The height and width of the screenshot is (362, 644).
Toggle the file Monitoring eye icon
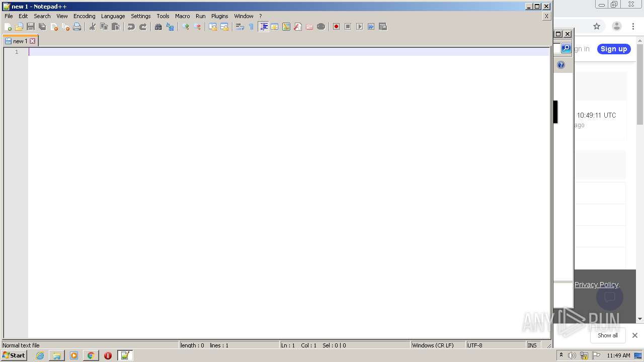coord(321,27)
